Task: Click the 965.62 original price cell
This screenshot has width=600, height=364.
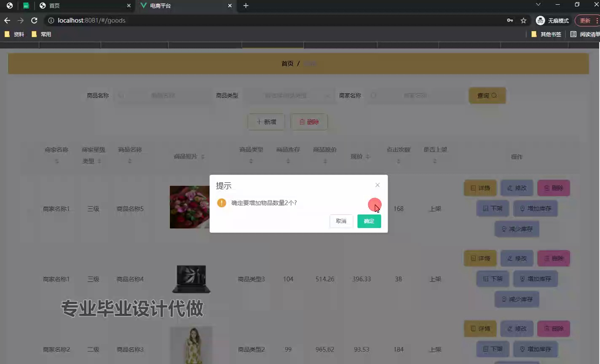Action: point(325,349)
